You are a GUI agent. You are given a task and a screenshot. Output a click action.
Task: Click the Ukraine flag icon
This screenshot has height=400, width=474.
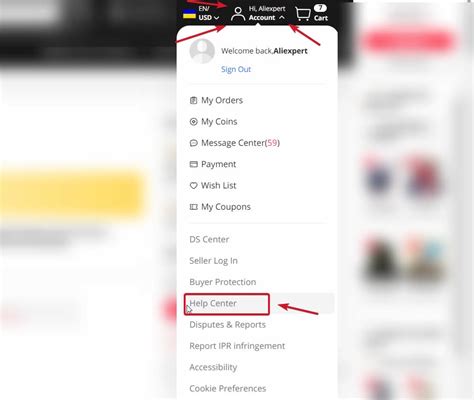coord(189,14)
